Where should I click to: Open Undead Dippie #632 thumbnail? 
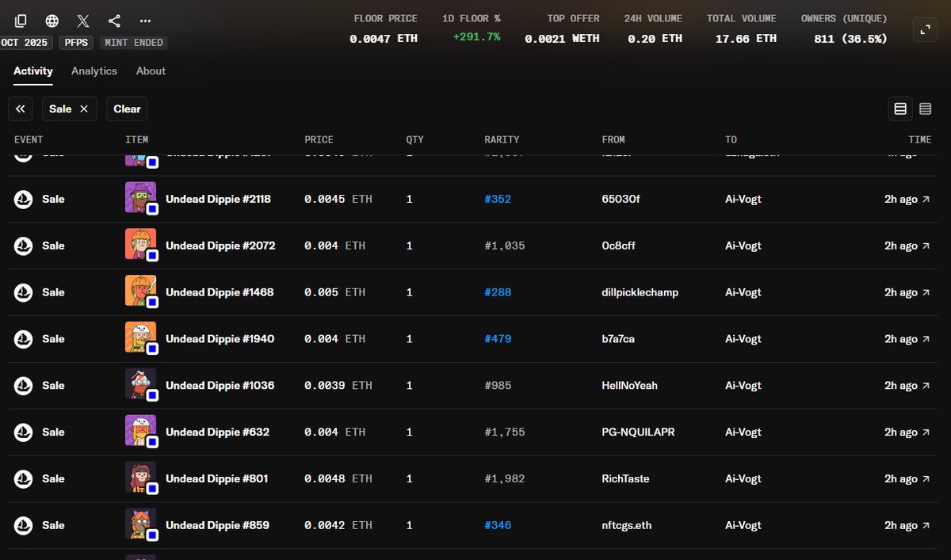click(x=141, y=432)
